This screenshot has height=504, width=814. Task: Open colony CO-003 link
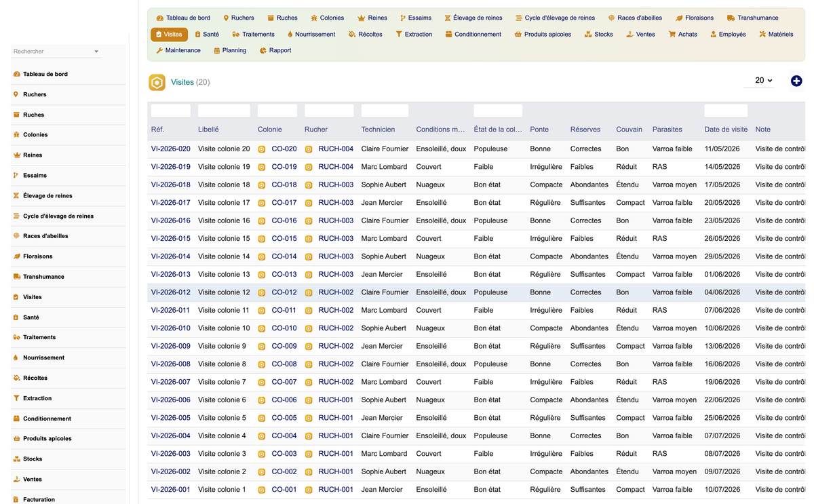284,454
